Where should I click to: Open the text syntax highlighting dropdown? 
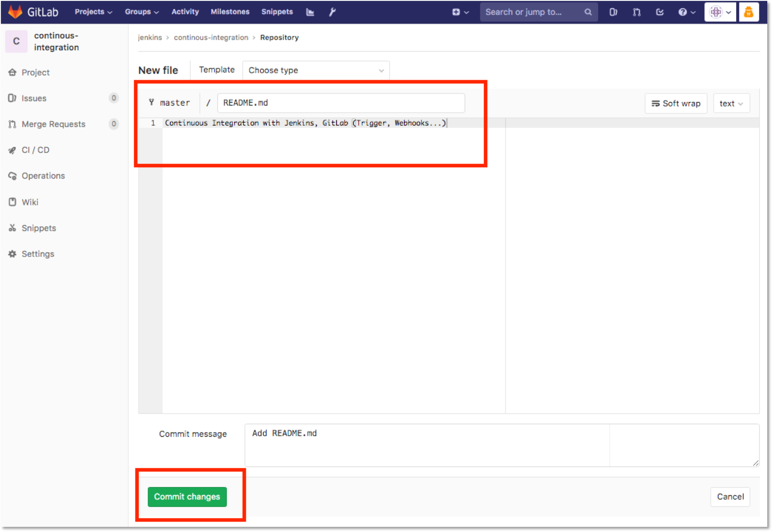point(731,103)
